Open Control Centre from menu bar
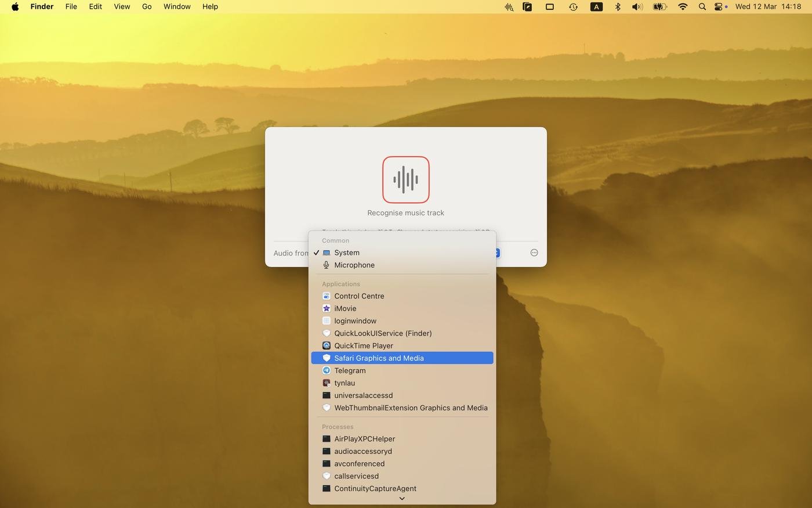 pyautogui.click(x=719, y=7)
